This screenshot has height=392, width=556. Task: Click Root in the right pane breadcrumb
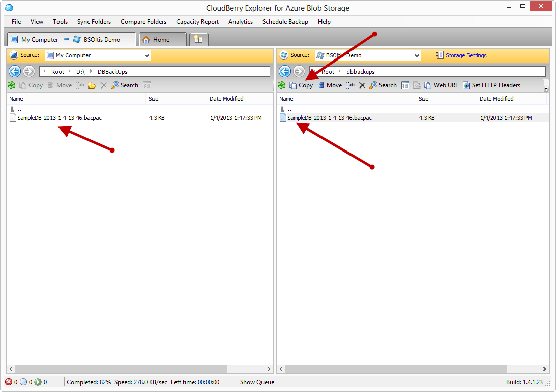point(328,72)
